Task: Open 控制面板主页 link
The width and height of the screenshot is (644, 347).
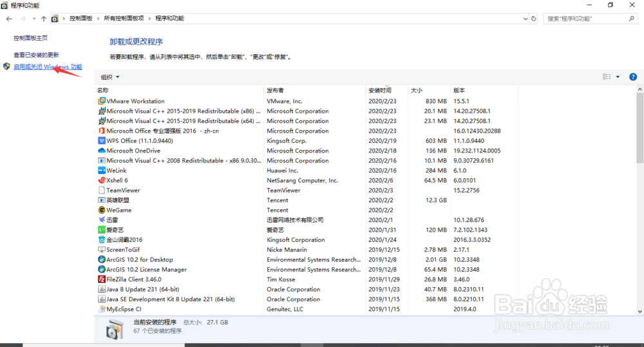Action: [x=30, y=38]
